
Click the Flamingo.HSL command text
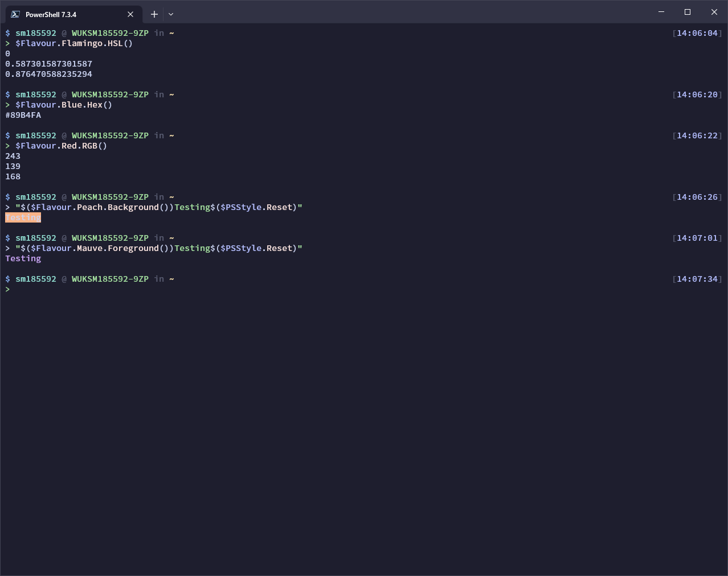(x=74, y=43)
